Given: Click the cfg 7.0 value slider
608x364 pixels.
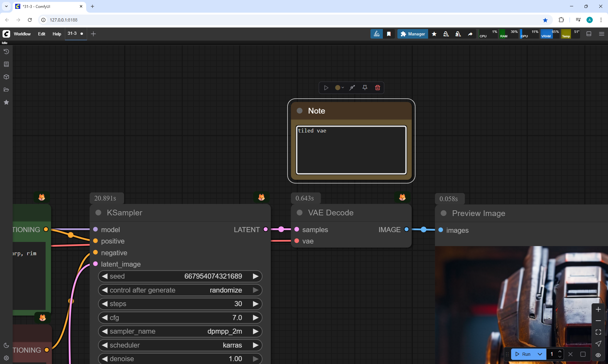Looking at the screenshot, I should (x=180, y=318).
